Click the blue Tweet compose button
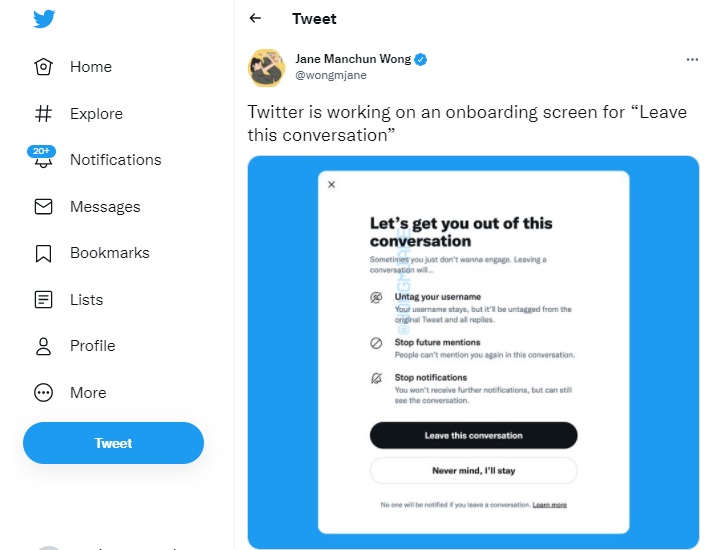 [x=113, y=443]
